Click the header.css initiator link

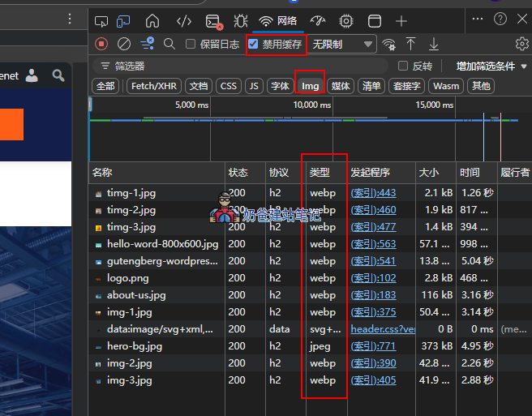(x=383, y=329)
